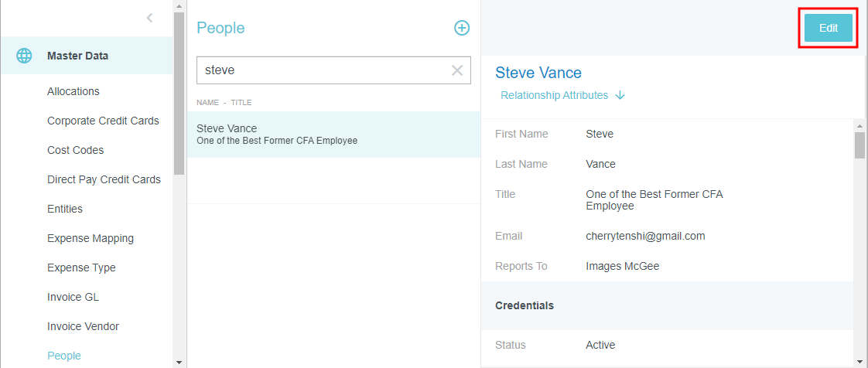The image size is (868, 368).
Task: Go to Entities page
Action: tap(65, 209)
